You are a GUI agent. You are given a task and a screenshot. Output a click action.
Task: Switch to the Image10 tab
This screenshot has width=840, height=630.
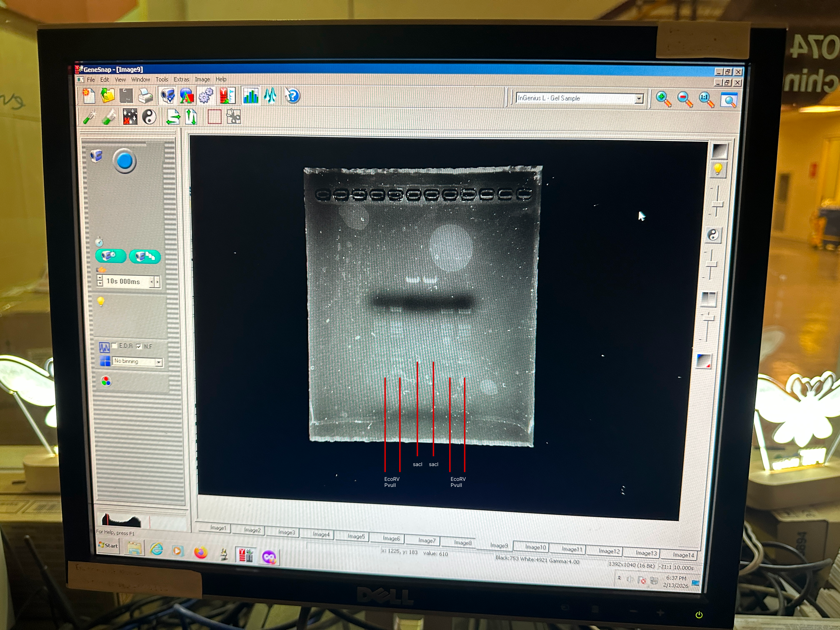pyautogui.click(x=535, y=547)
